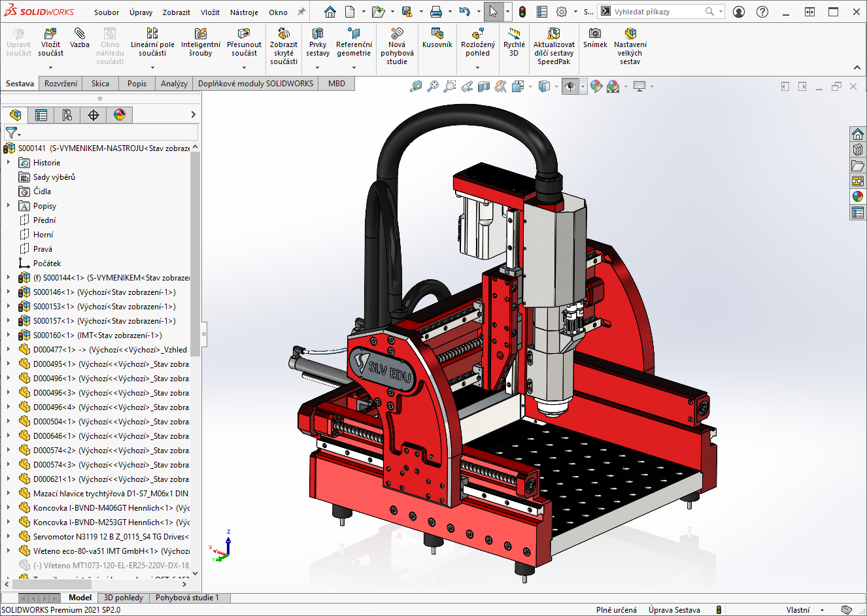Expand S000160<1> (IMT) subassembly
Image resolution: width=867 pixels, height=616 pixels.
(x=8, y=335)
